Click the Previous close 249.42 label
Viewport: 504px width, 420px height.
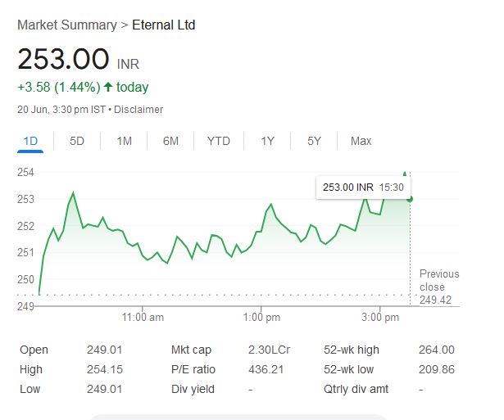click(438, 287)
